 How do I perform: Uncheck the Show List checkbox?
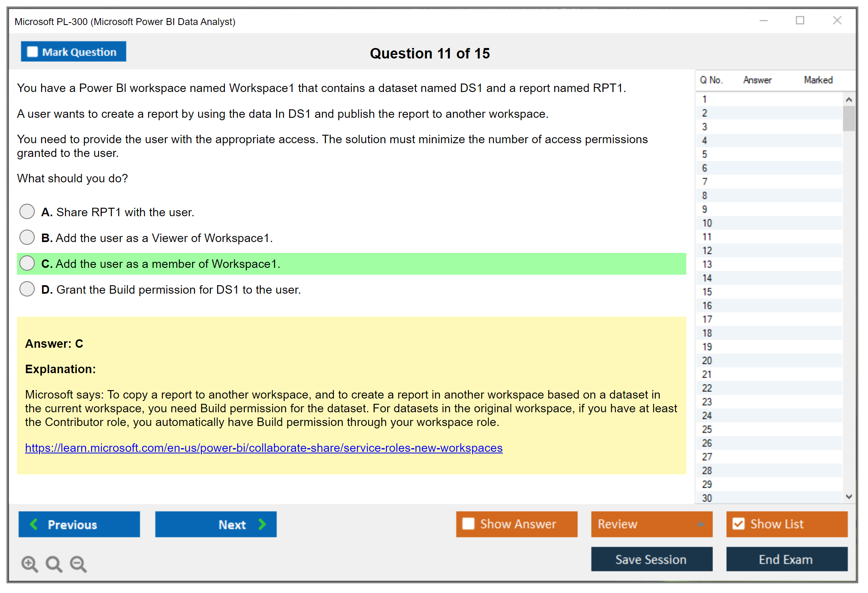pyautogui.click(x=738, y=524)
